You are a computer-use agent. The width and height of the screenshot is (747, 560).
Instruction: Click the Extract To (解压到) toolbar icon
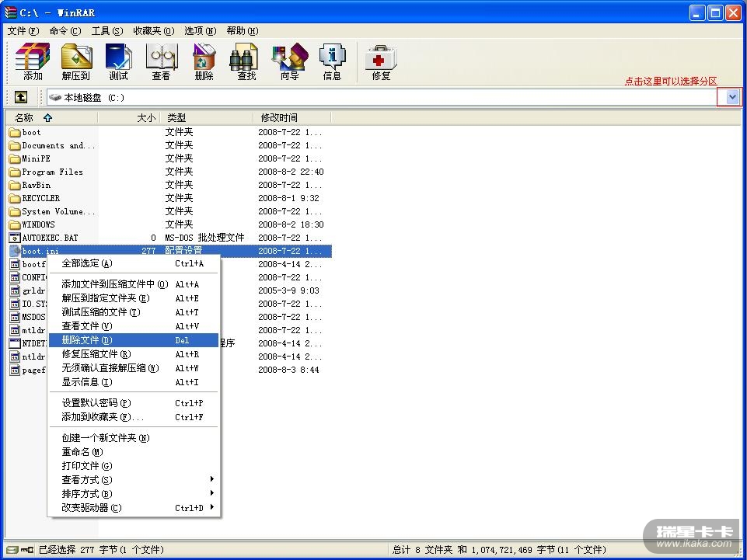(75, 61)
